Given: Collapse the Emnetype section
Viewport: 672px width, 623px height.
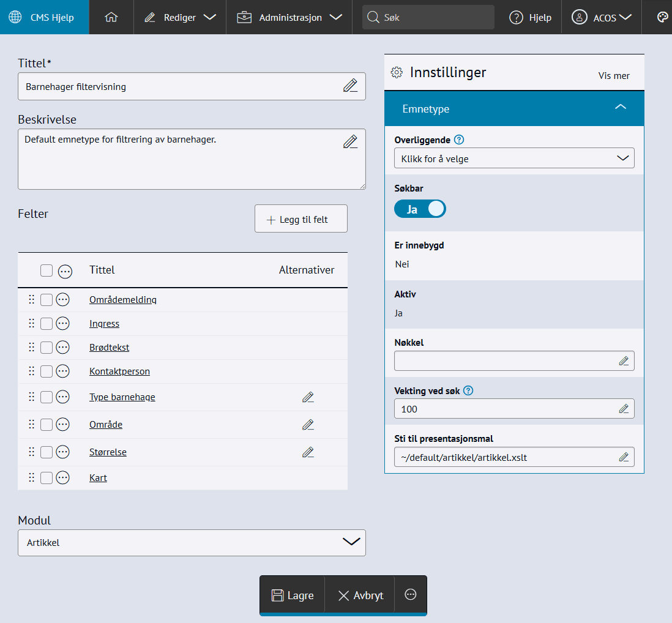Looking at the screenshot, I should point(620,108).
